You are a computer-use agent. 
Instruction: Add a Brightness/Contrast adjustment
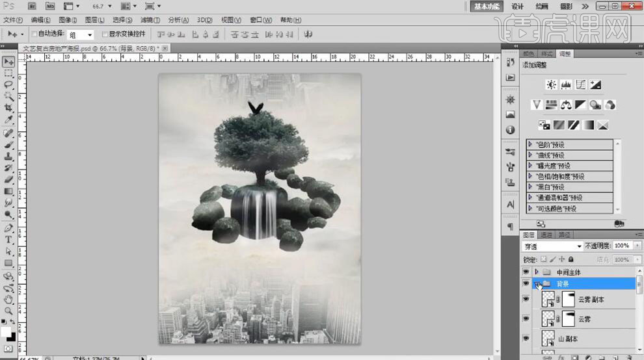(551, 84)
